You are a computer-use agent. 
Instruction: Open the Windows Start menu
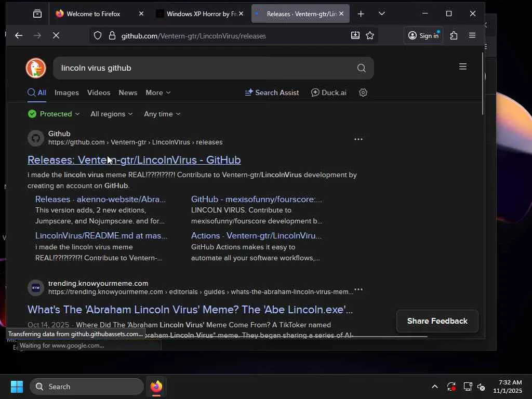17,387
